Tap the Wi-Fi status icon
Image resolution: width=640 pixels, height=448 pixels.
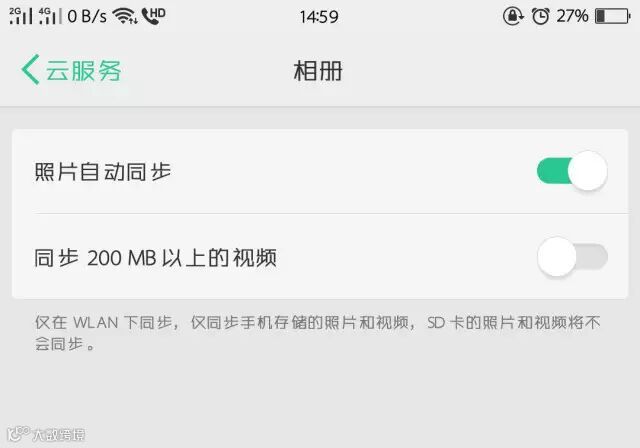[x=124, y=16]
